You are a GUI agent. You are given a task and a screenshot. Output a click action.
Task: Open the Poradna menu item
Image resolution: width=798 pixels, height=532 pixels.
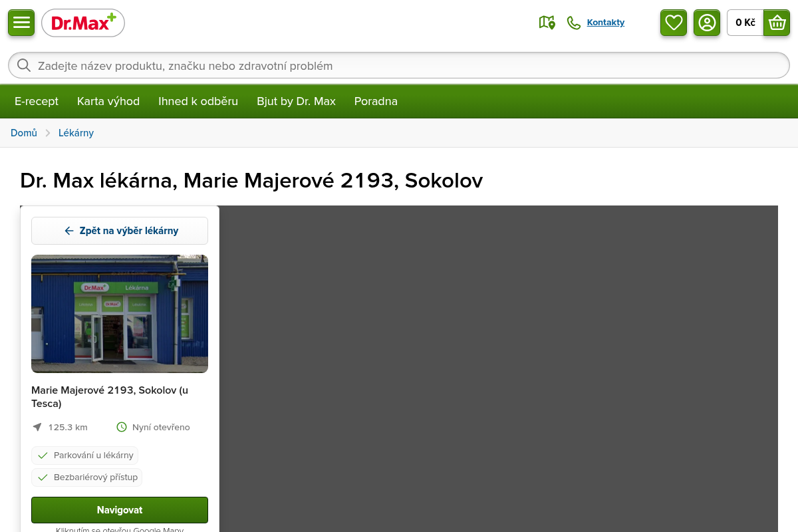pos(376,101)
